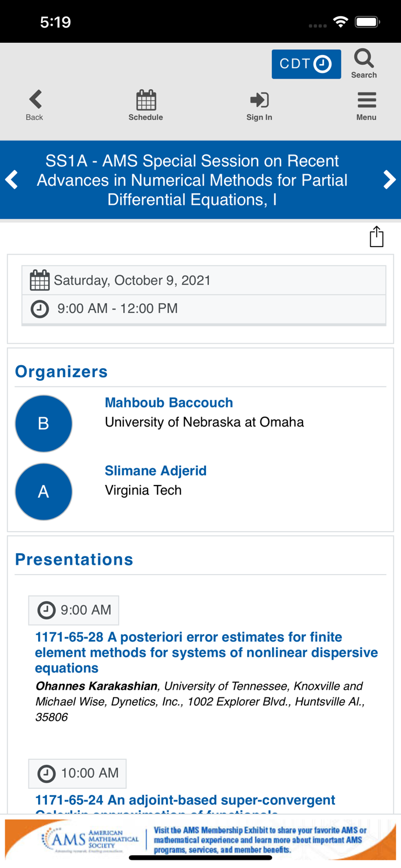Share this session via share icon

click(x=377, y=237)
